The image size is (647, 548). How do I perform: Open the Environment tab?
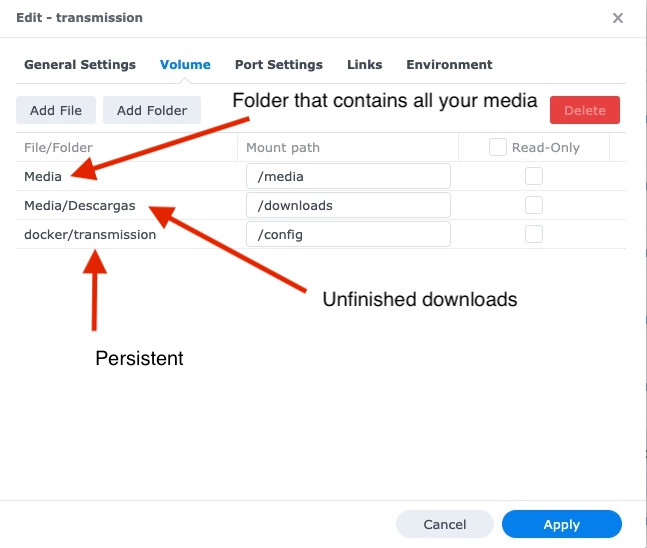click(x=449, y=65)
